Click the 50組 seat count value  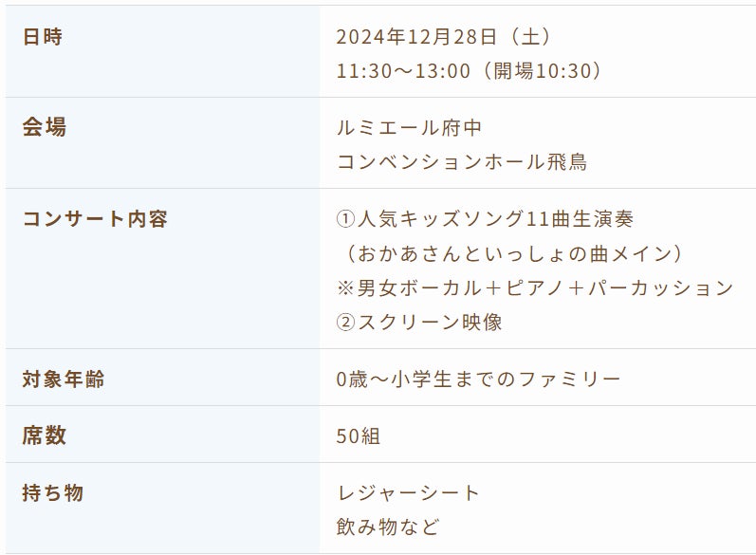[359, 436]
